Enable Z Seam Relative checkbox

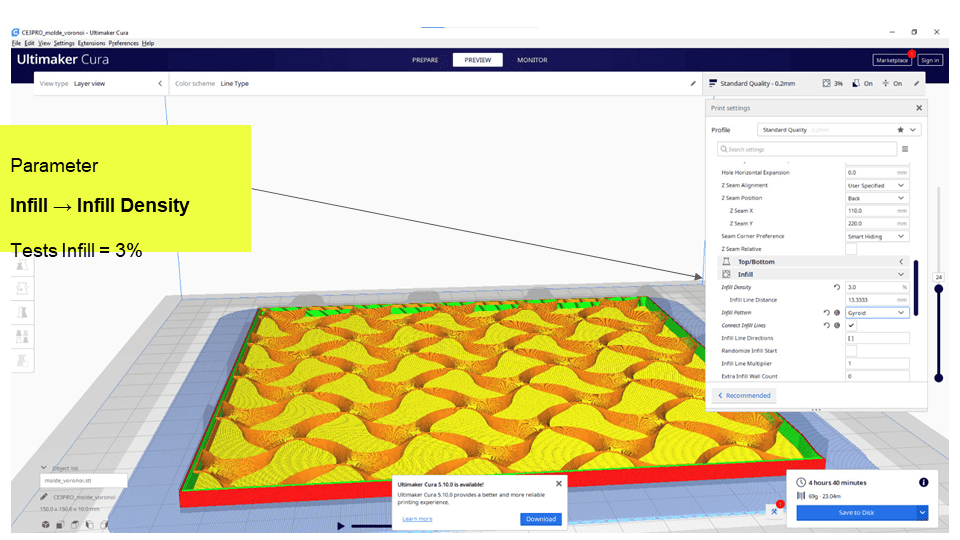[851, 249]
